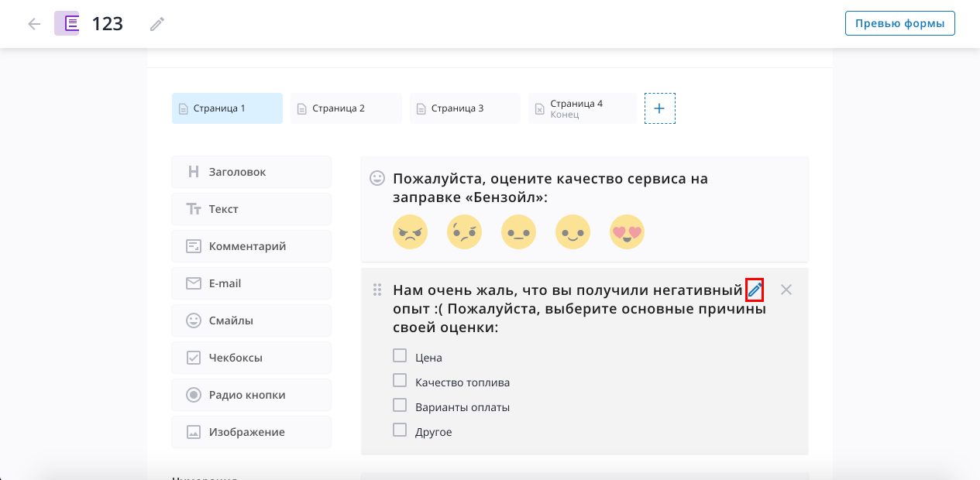Check the Качество топлива checkbox
The width and height of the screenshot is (980, 480).
coord(400,380)
